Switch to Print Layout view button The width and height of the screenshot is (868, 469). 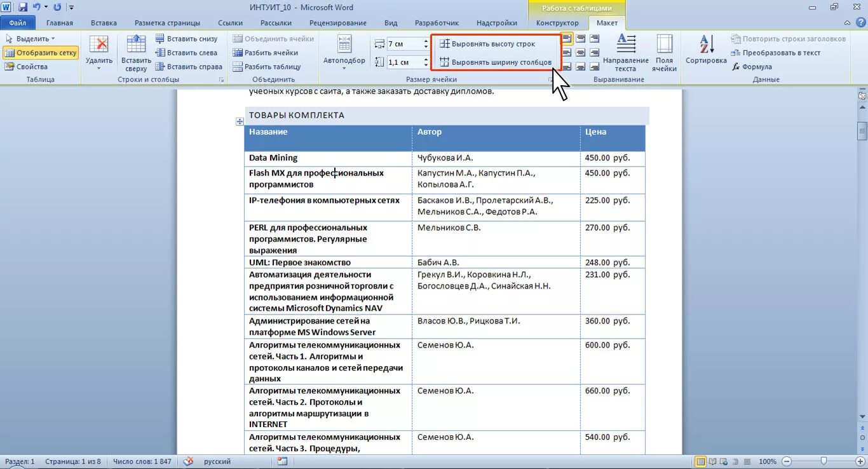pos(700,461)
